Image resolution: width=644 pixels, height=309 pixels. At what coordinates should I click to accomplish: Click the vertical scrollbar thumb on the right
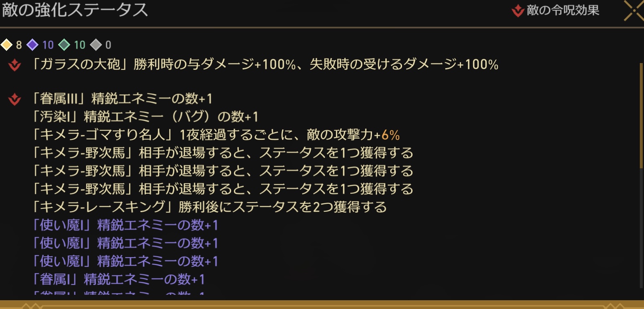point(641,115)
